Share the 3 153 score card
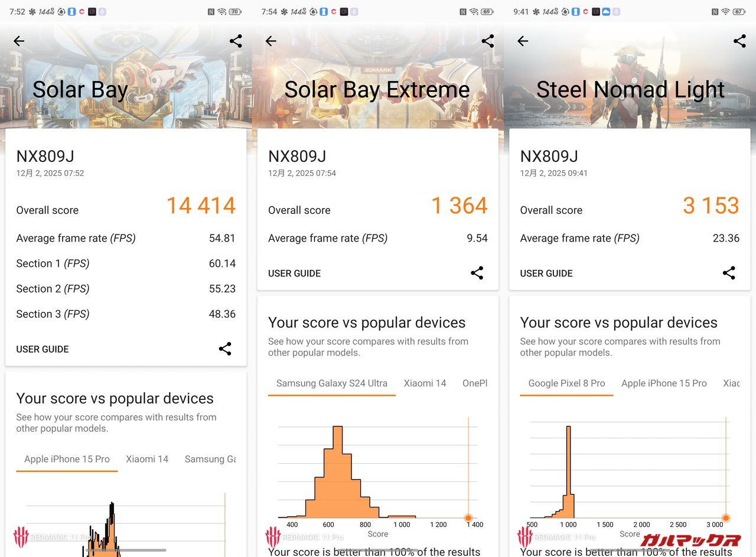 pyautogui.click(x=729, y=273)
